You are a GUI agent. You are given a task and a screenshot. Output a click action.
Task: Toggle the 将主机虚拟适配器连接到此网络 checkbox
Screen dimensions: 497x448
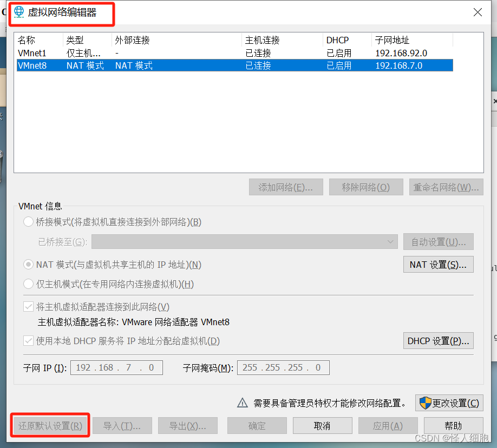(28, 306)
